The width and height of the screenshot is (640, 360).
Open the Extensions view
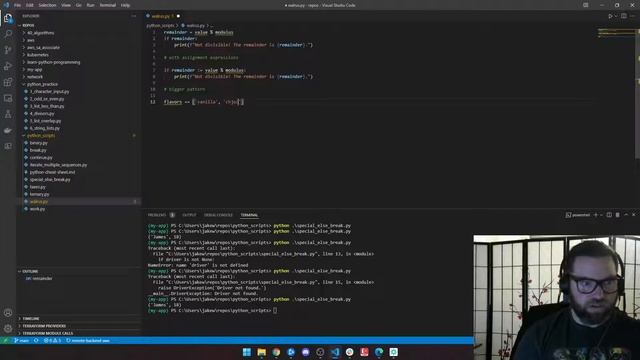pyautogui.click(x=8, y=82)
